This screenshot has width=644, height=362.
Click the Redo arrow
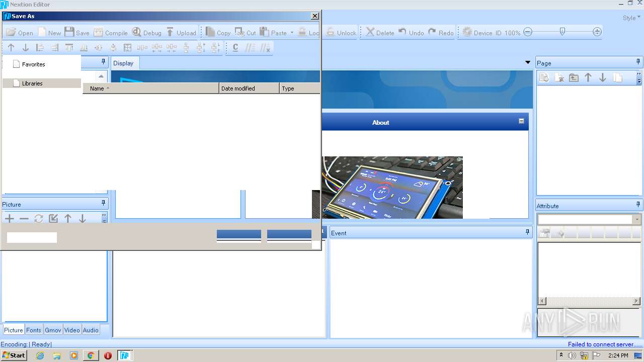pos(441,32)
